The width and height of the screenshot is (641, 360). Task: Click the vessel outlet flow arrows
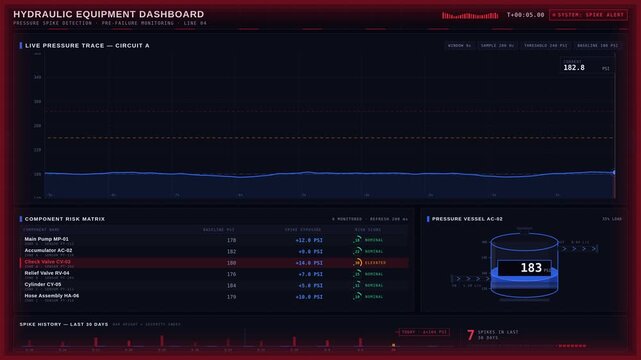tap(579, 248)
